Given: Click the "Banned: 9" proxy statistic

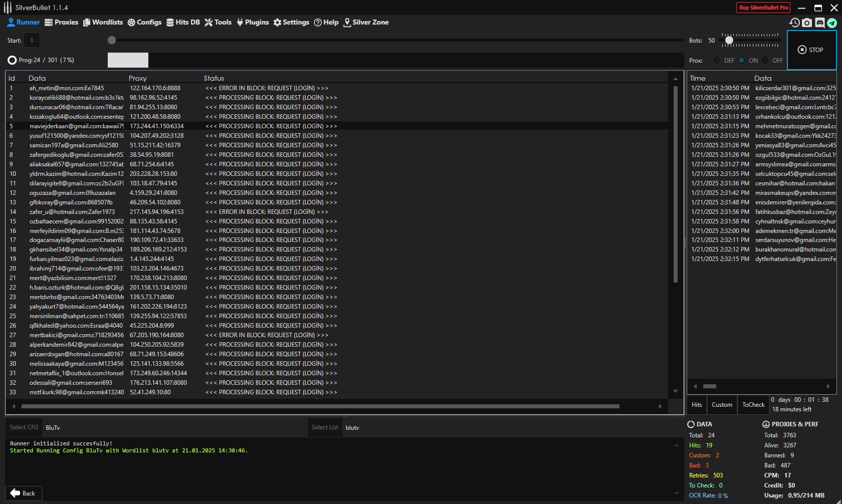Looking at the screenshot, I should 779,455.
